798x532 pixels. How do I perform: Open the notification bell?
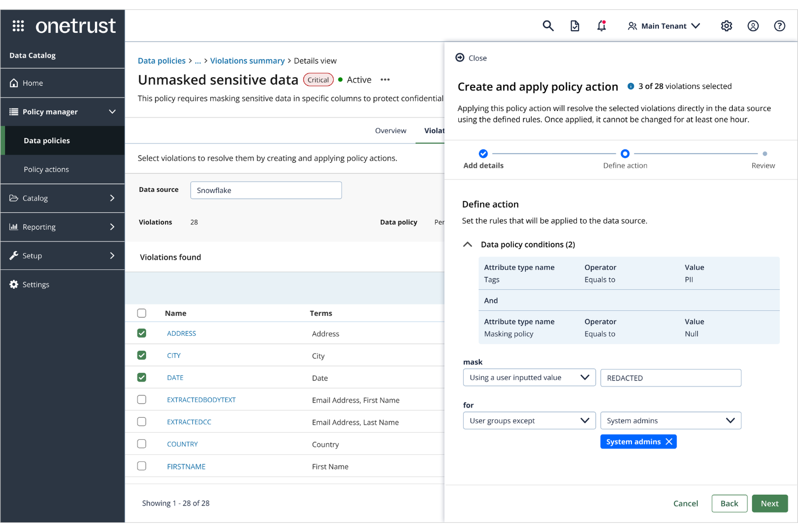click(602, 25)
